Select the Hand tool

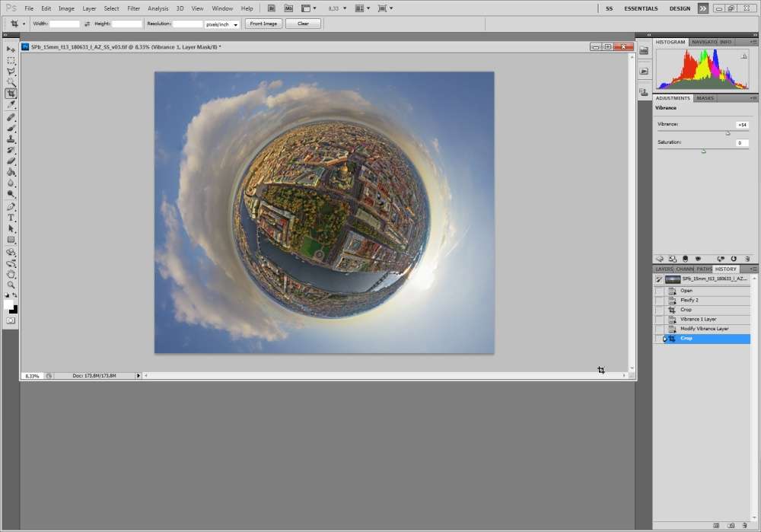(11, 274)
